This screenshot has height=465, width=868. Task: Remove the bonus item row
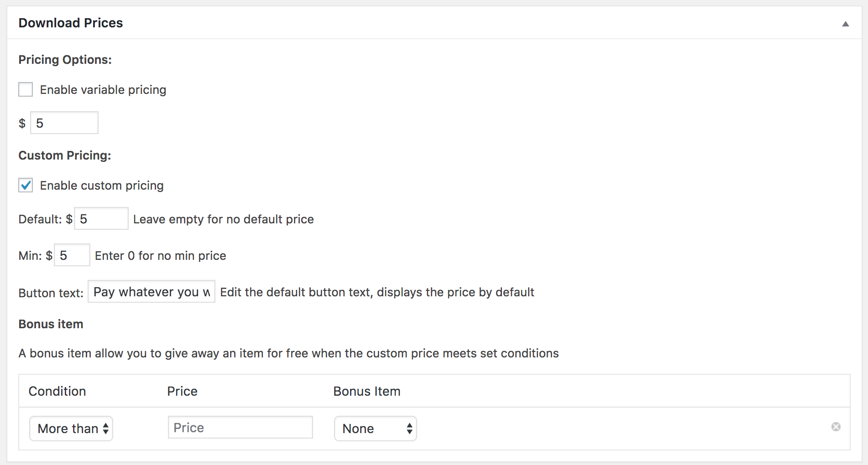[836, 427]
